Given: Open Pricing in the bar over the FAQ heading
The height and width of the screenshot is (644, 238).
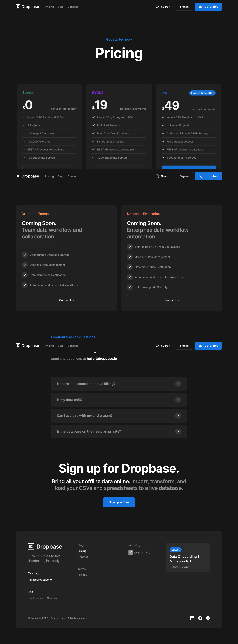Looking at the screenshot, I should point(49,346).
